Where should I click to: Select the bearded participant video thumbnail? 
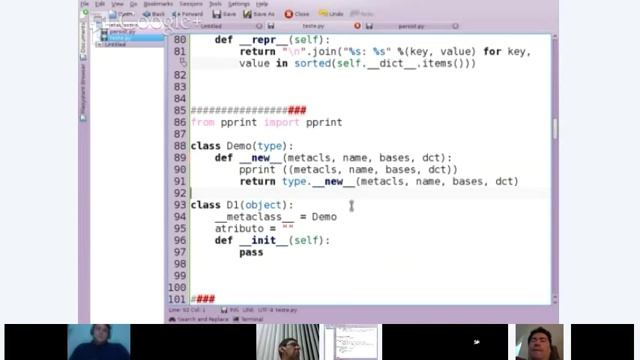(288, 342)
